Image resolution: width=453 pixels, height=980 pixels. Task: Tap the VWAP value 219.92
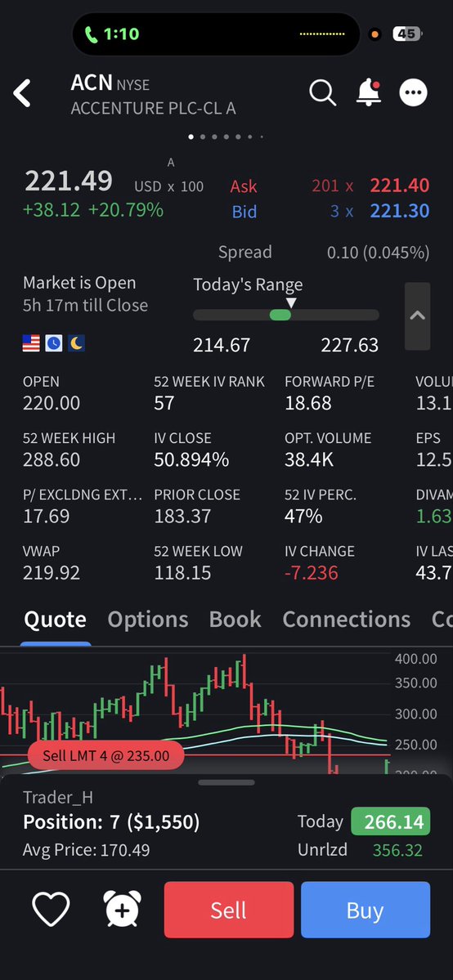pyautogui.click(x=52, y=573)
